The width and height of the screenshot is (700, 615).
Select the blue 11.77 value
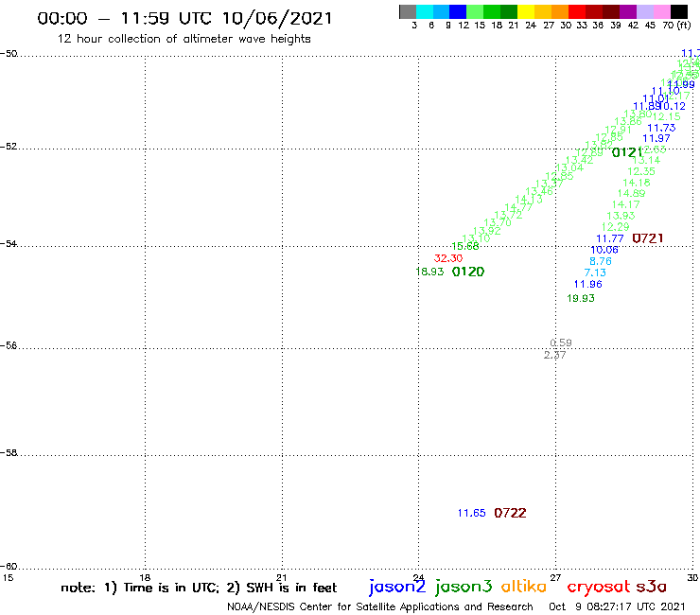click(610, 239)
